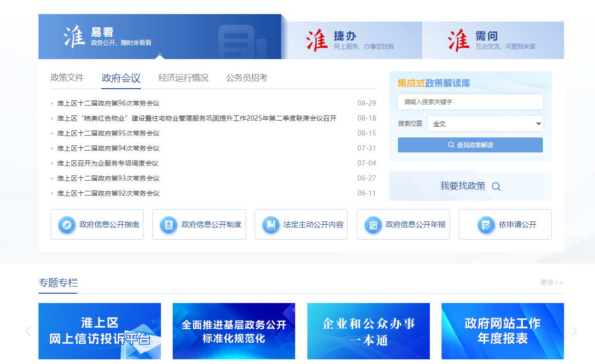Screen dimensions: 595x364
Task: Click the 08-15 date text
Action: pos(367,133)
